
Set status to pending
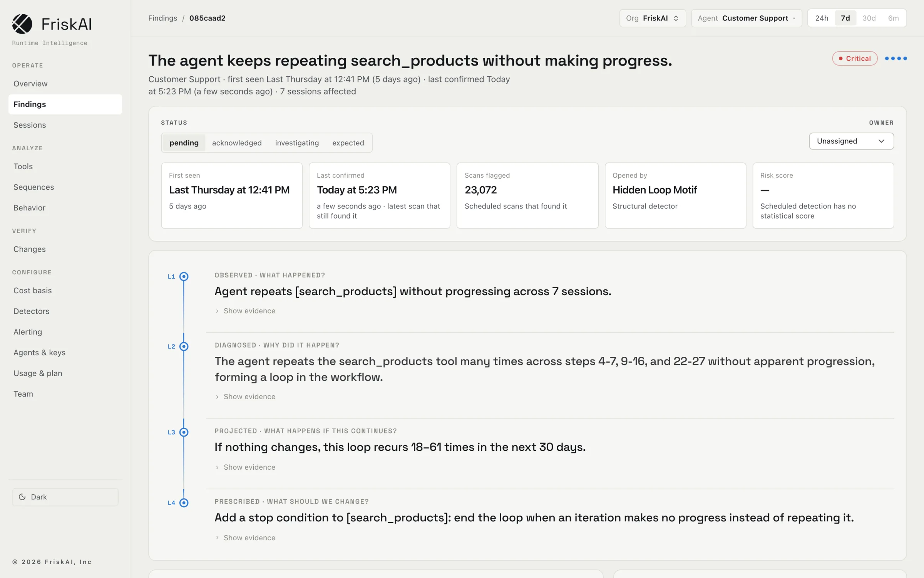click(184, 143)
